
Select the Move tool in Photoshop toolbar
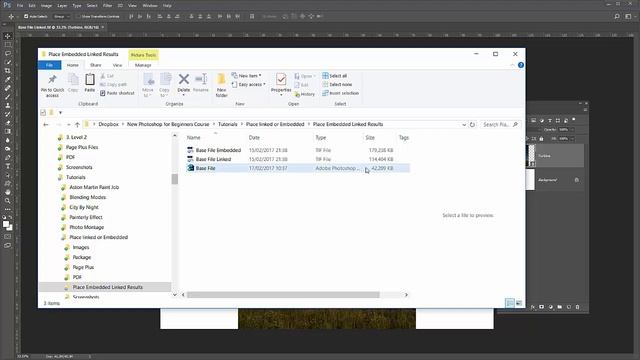(7, 36)
